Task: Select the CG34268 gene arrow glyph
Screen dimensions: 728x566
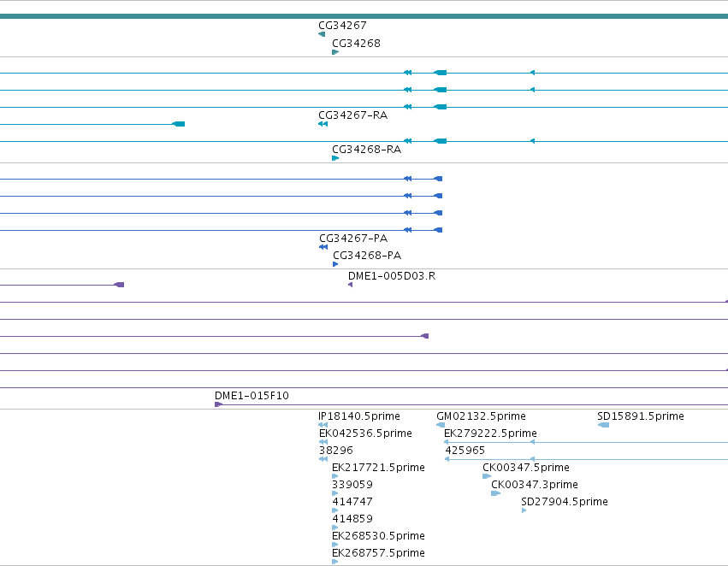Action: pyautogui.click(x=335, y=52)
